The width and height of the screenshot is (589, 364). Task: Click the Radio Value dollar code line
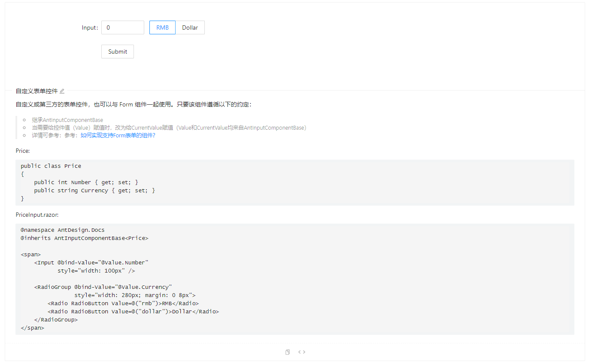[133, 312]
